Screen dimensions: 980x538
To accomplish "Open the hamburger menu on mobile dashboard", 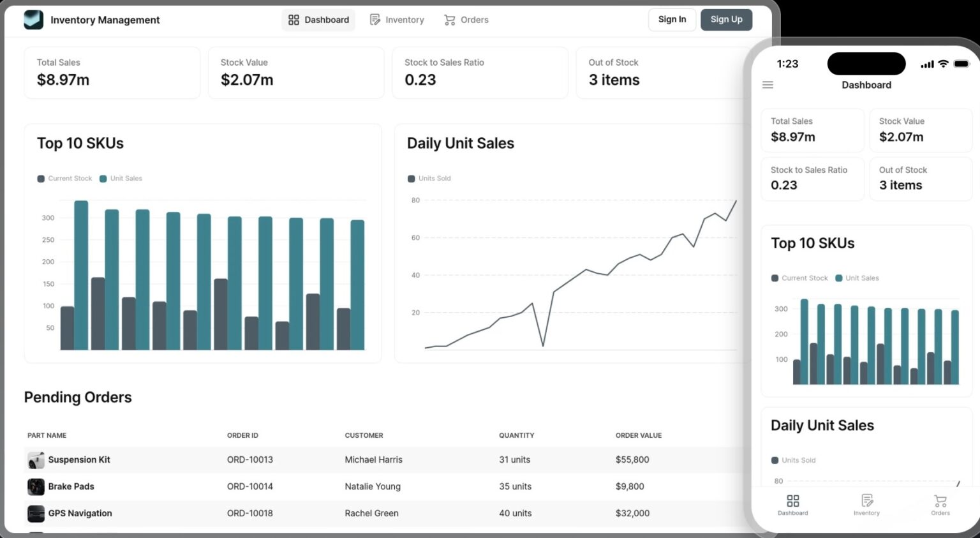I will pyautogui.click(x=768, y=85).
